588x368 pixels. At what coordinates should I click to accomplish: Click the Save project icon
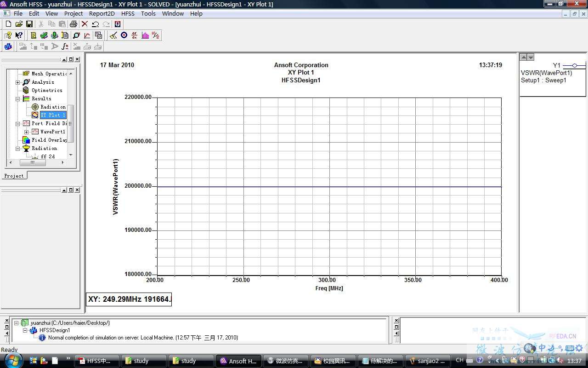pos(29,24)
